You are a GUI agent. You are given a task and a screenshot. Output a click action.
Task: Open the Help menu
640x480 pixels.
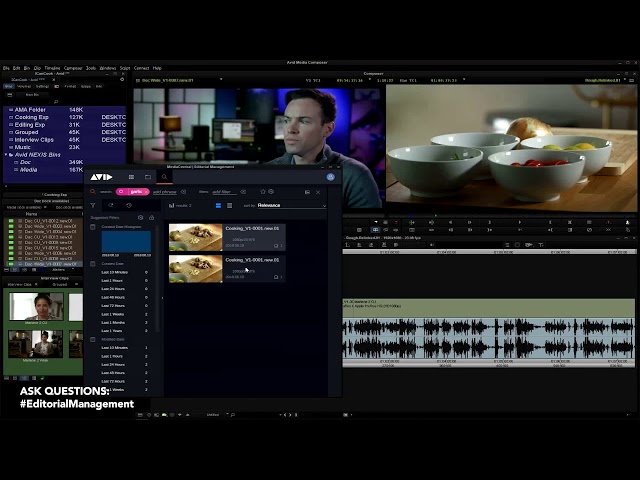coord(157,68)
